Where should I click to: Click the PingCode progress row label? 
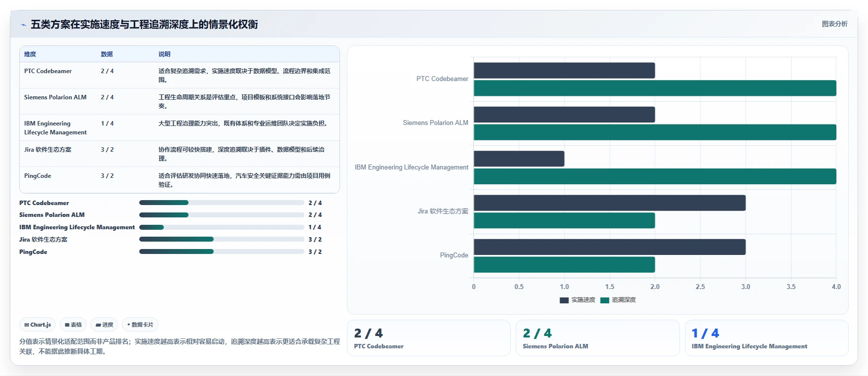(33, 252)
